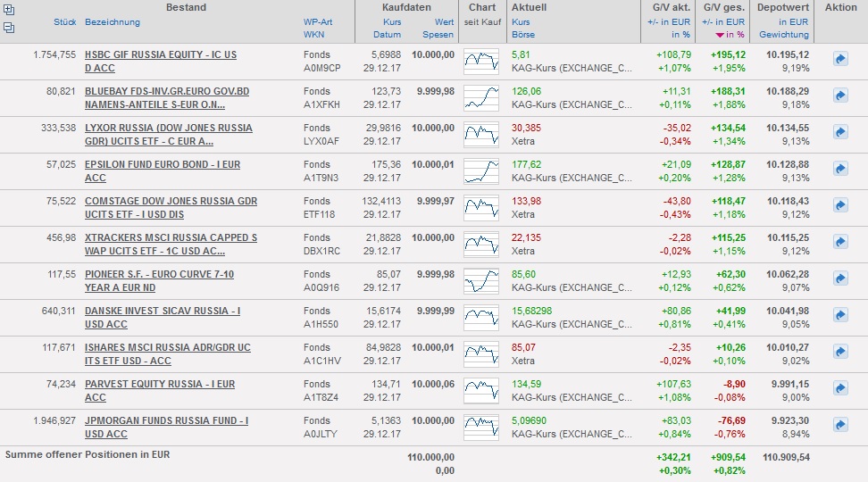The image size is (868, 482).
Task: Select Summe offener Positionen in EUR label
Action: (x=88, y=454)
